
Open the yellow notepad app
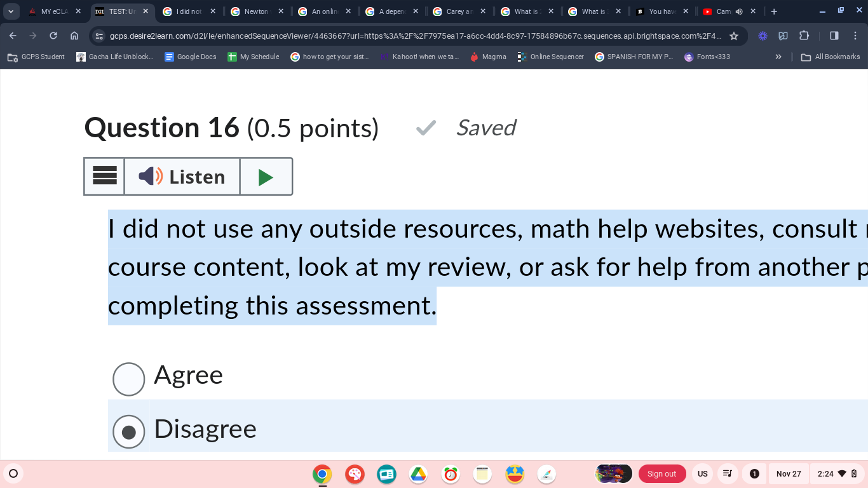tap(482, 474)
